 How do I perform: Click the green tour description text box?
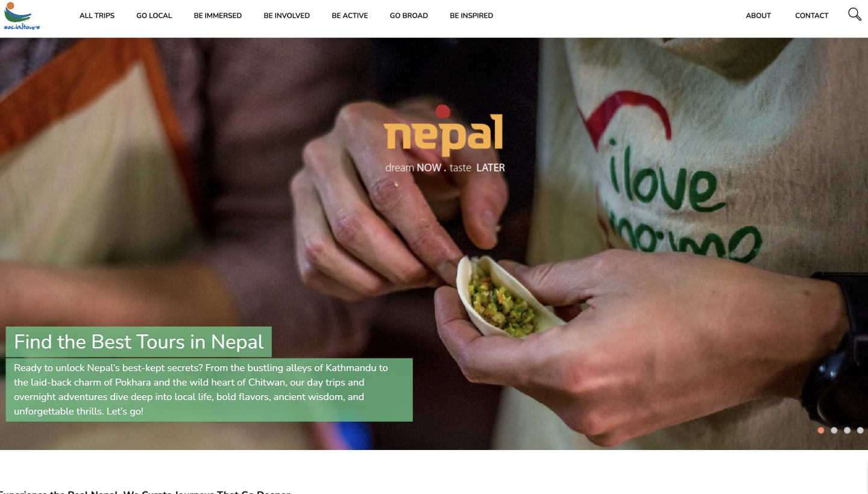point(209,390)
